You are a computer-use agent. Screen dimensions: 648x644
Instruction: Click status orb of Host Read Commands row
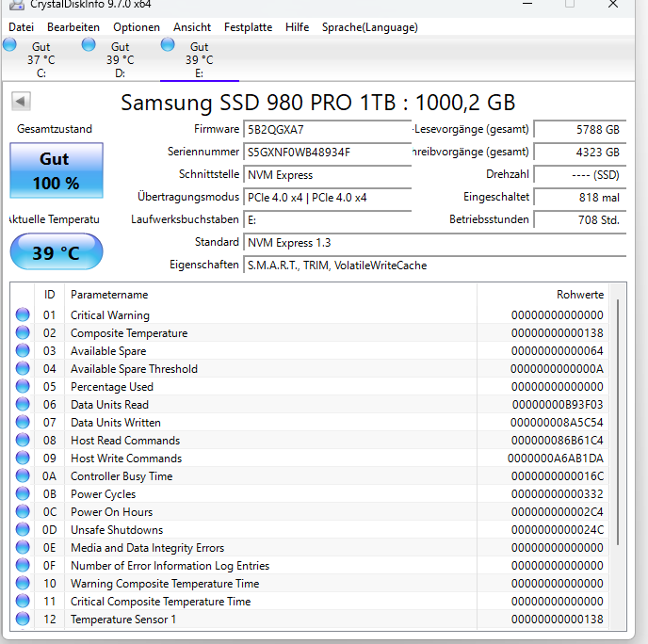[x=23, y=440]
